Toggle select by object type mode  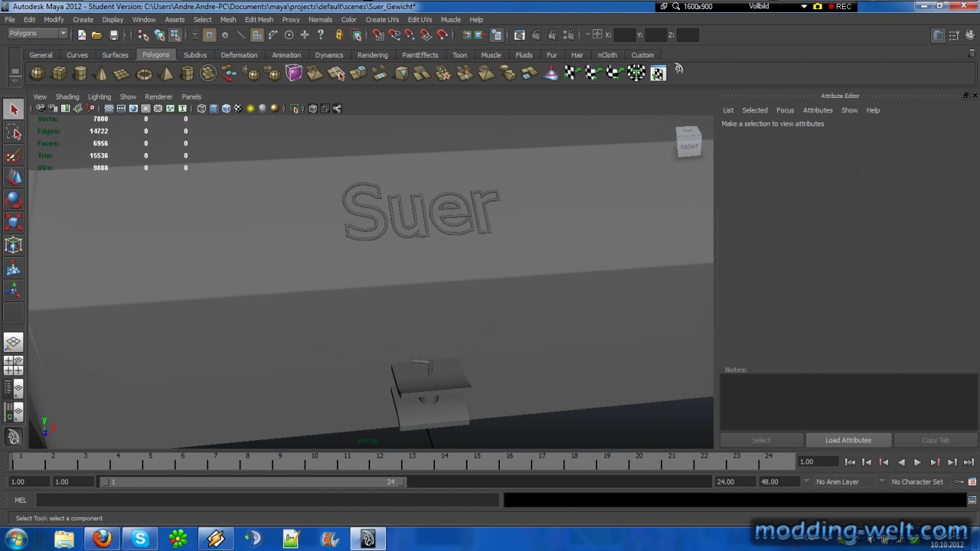pyautogui.click(x=159, y=35)
